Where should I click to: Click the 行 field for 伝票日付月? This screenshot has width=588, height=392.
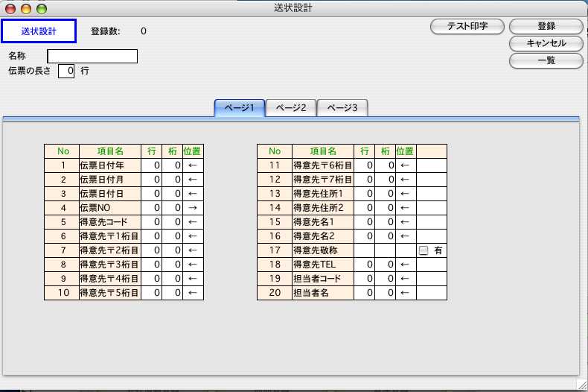[152, 180]
